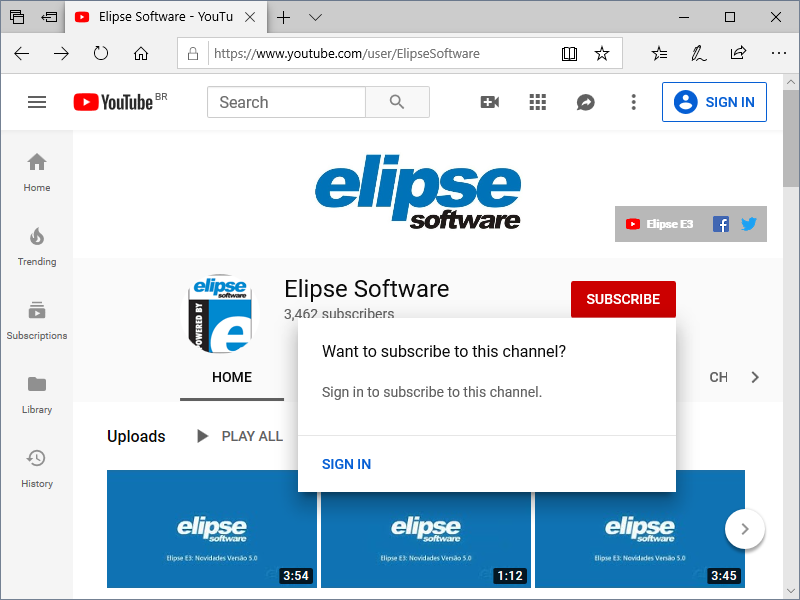Open History in the sidebar

tap(37, 468)
